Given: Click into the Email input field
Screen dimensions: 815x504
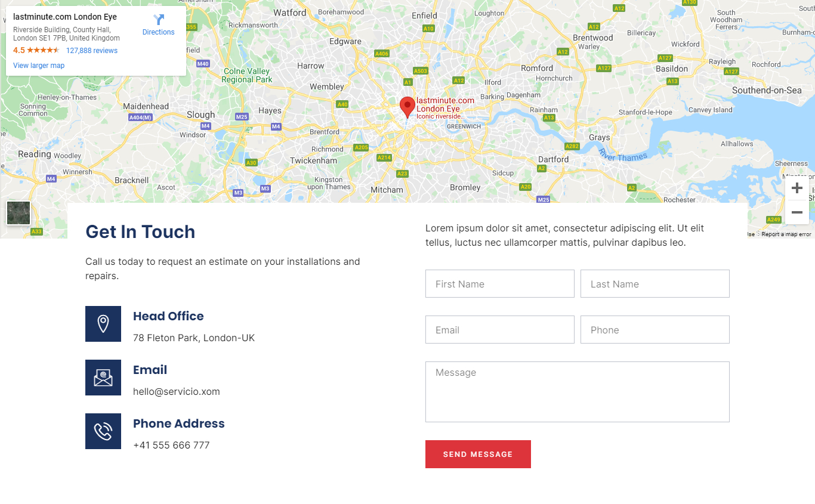Looking at the screenshot, I should point(500,330).
